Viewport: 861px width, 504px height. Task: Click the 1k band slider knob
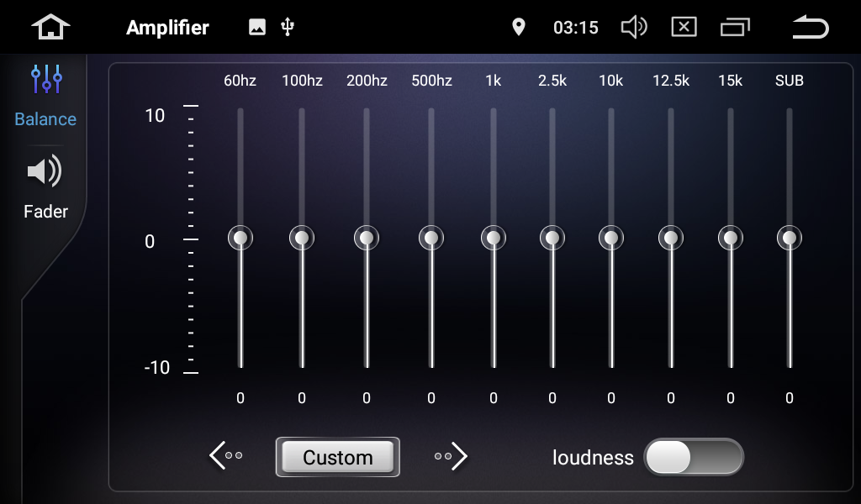point(494,238)
